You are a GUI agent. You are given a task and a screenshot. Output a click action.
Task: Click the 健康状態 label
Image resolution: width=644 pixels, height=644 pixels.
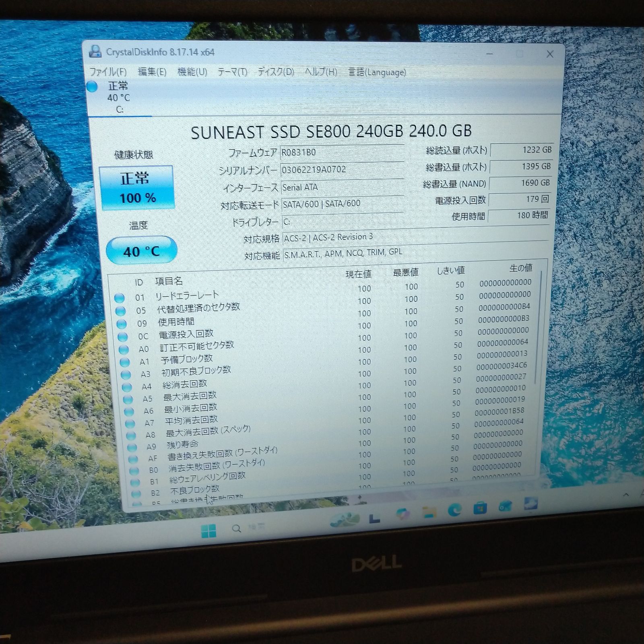point(134,155)
